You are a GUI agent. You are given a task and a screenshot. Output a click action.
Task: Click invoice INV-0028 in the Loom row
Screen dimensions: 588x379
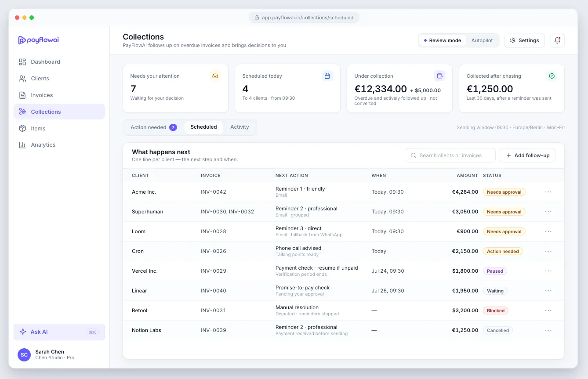click(x=214, y=231)
